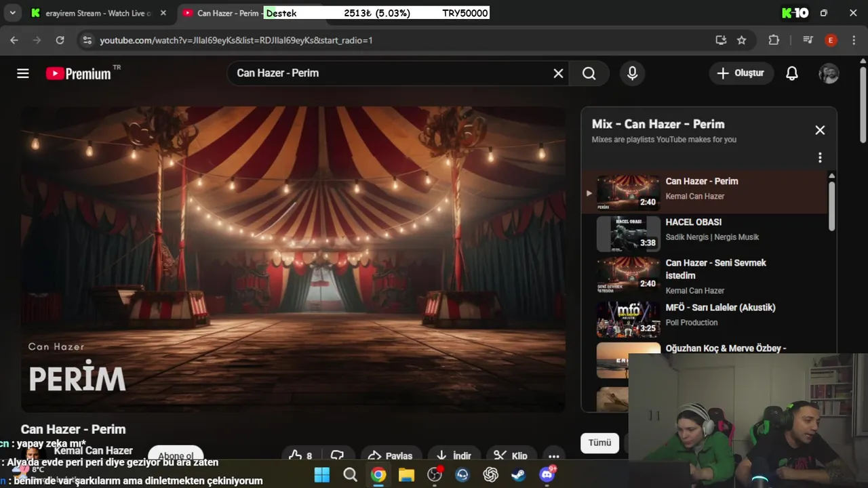The height and width of the screenshot is (488, 868).
Task: Open the Kemal Can Hazer channel link
Action: pyautogui.click(x=93, y=451)
